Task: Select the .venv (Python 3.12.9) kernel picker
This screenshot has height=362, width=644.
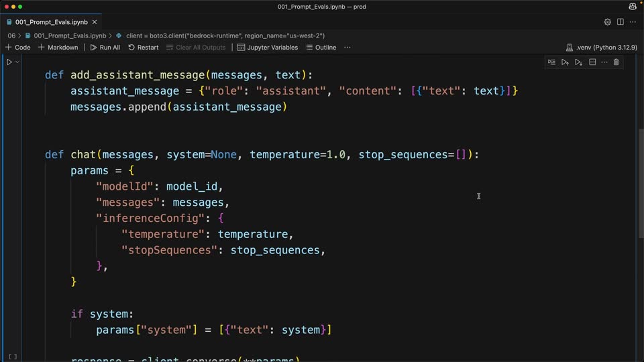Action: (x=602, y=48)
